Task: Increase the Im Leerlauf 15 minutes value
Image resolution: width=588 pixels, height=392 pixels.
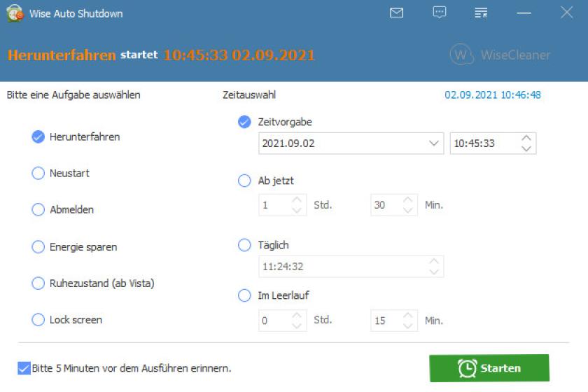Action: [408, 316]
